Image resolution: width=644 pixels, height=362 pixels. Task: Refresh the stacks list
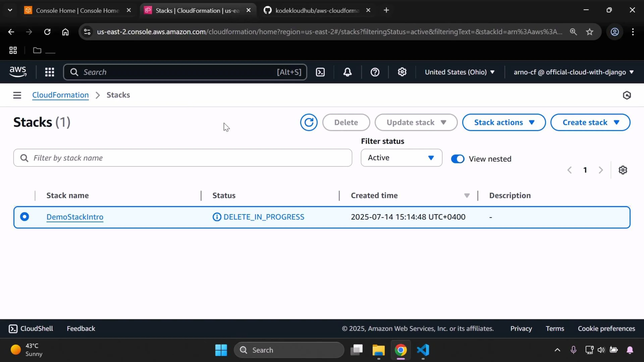(308, 122)
